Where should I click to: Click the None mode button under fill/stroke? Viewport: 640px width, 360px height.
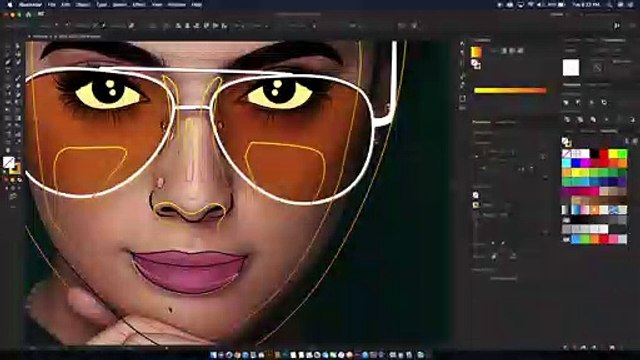19,179
